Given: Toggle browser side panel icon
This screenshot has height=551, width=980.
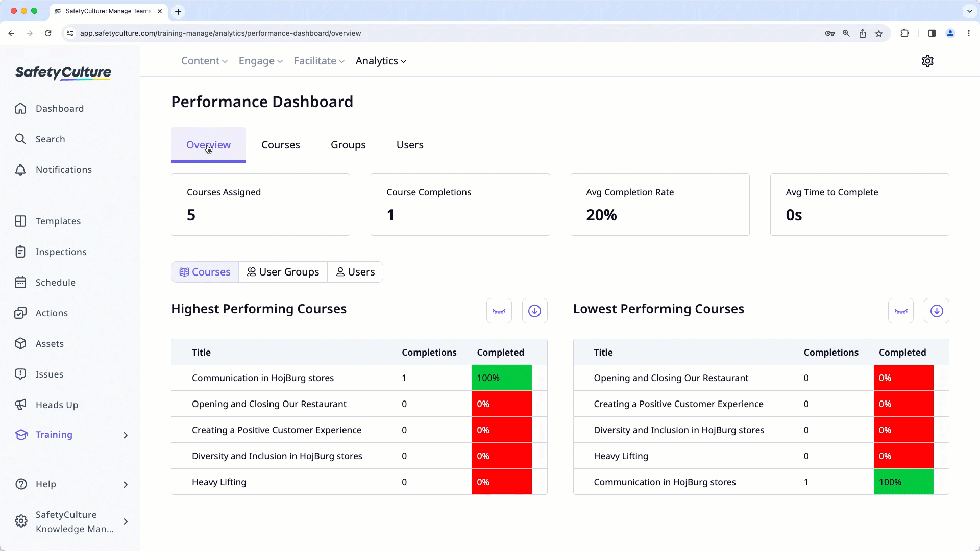Looking at the screenshot, I should 932,33.
